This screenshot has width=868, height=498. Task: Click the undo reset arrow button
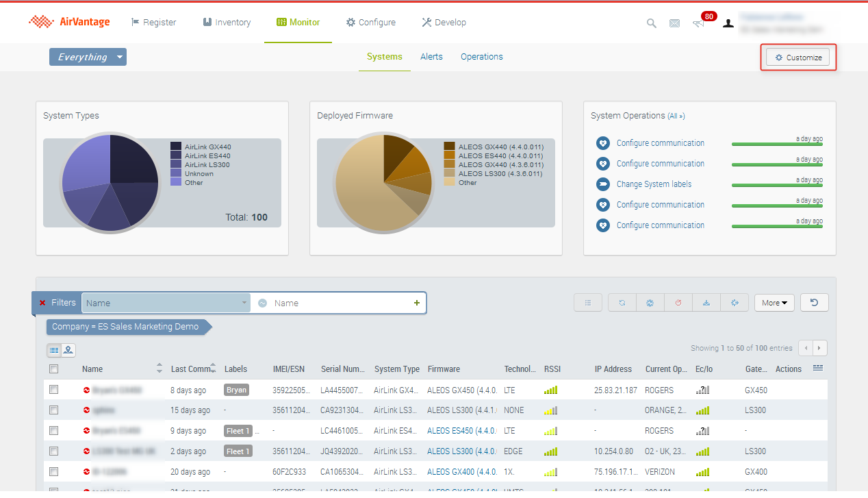(815, 303)
